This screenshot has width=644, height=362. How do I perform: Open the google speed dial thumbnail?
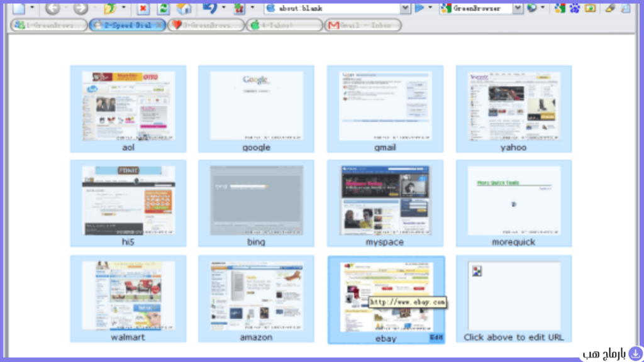pos(257,106)
